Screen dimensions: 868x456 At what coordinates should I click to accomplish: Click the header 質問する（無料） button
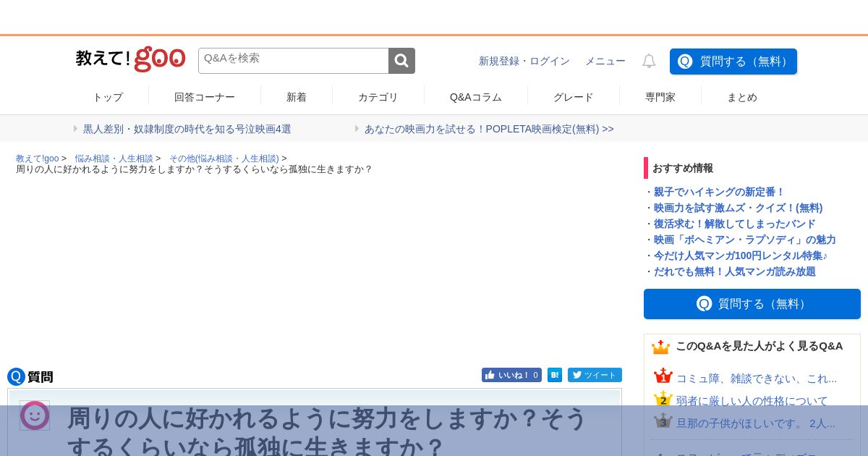pos(733,62)
